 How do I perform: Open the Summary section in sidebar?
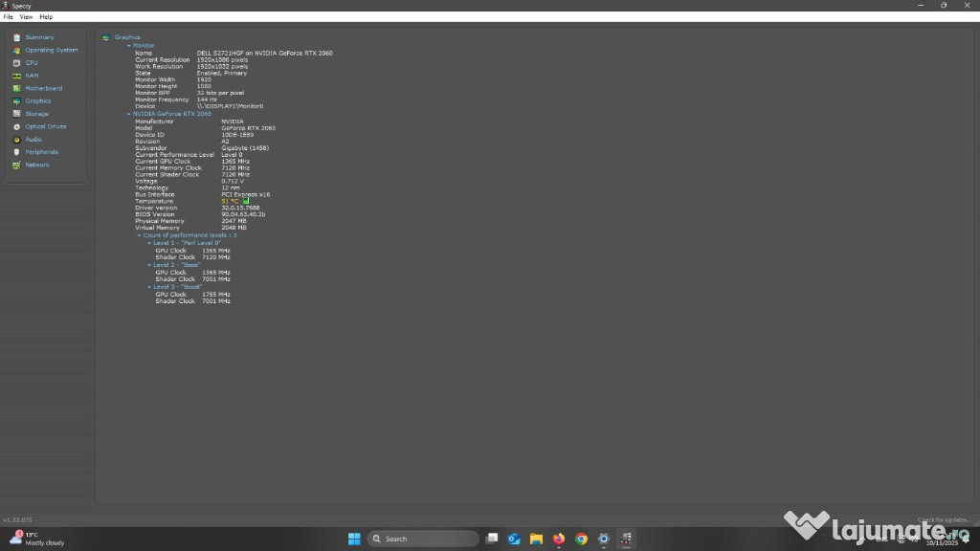39,37
